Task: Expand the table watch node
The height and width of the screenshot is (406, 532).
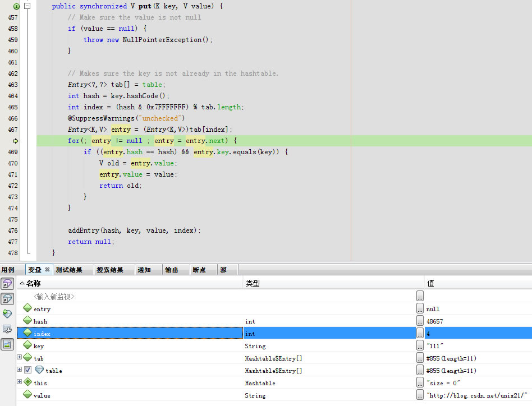Action: coord(19,369)
